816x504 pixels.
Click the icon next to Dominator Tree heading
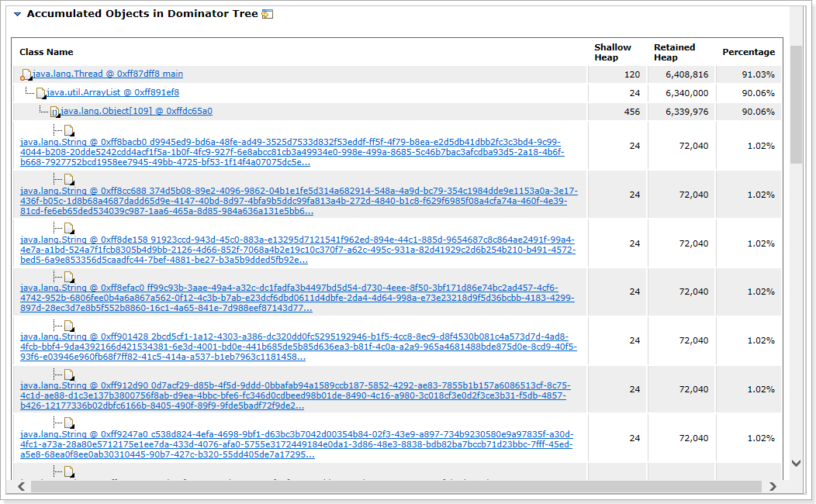point(268,14)
